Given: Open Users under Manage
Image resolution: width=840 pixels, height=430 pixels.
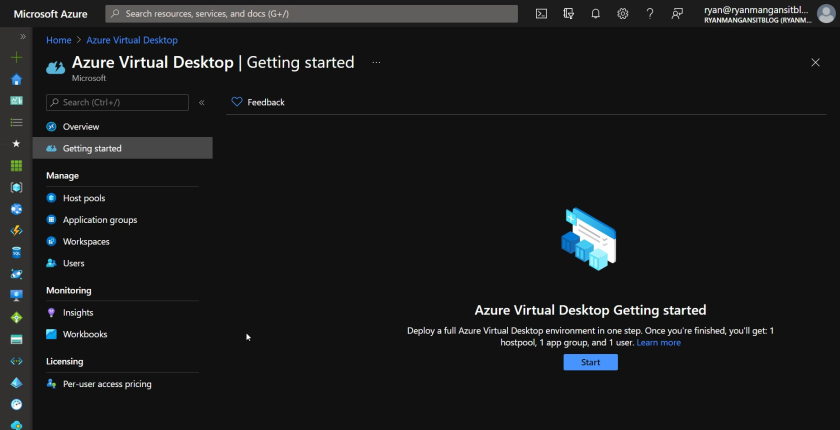Looking at the screenshot, I should point(123,263).
